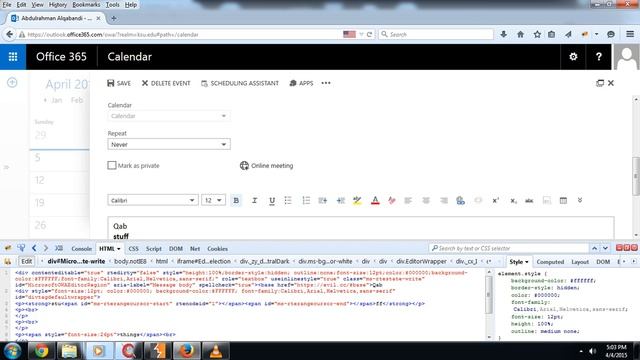
Task: Open VLC media player from the taskbar
Action: (x=216, y=351)
